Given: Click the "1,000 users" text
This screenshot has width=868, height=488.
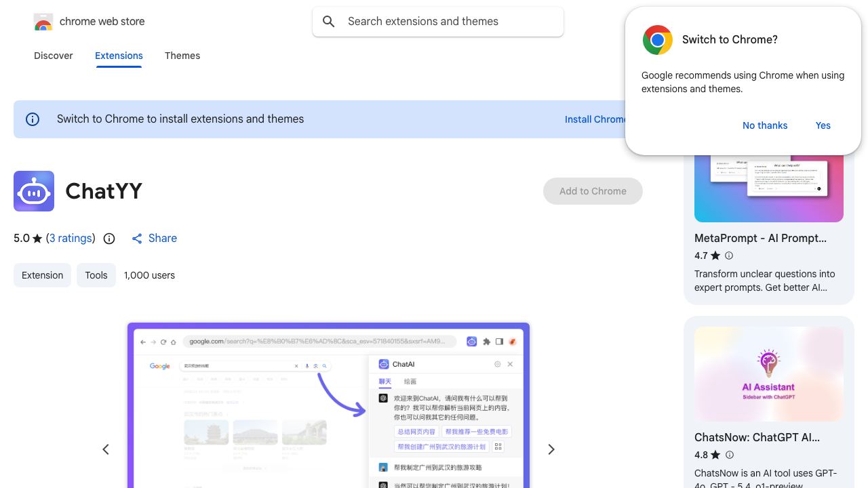Looking at the screenshot, I should tap(149, 275).
